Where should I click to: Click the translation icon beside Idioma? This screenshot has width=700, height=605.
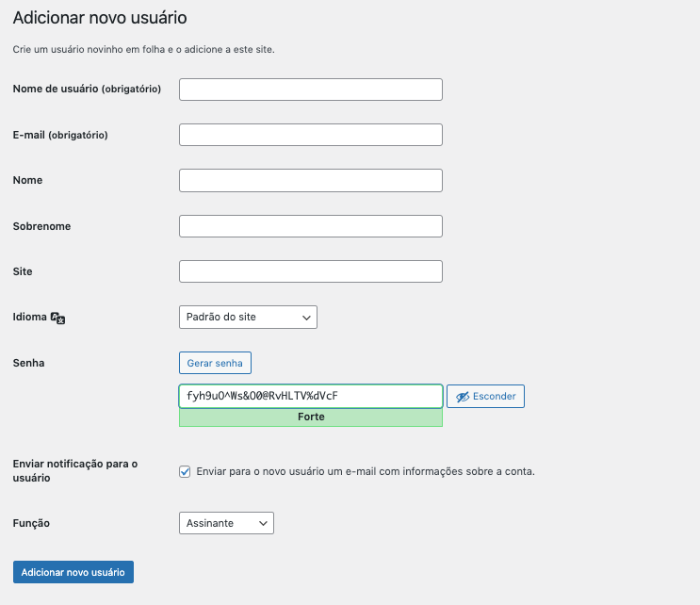tap(57, 319)
